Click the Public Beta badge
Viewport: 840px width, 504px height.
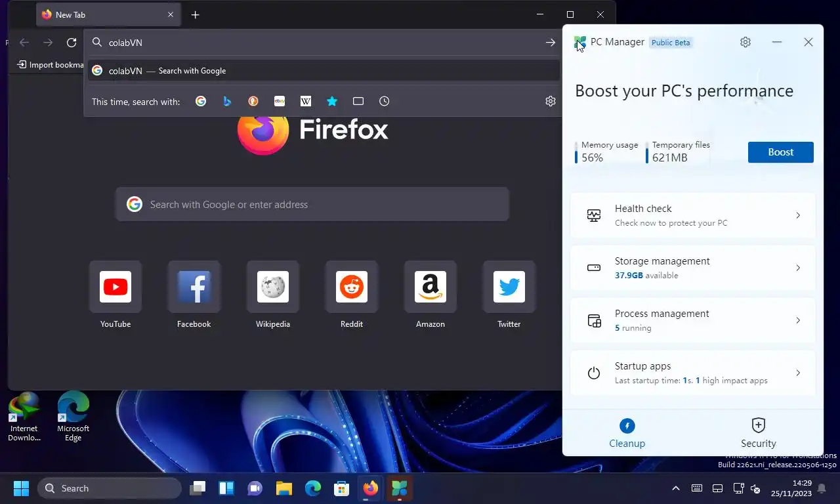pyautogui.click(x=671, y=43)
